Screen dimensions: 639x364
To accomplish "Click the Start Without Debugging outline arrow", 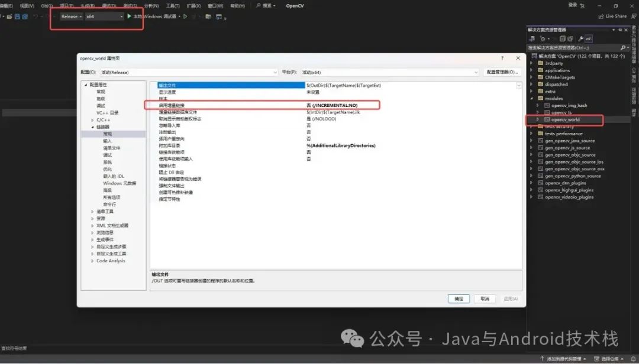I will click(x=185, y=17).
